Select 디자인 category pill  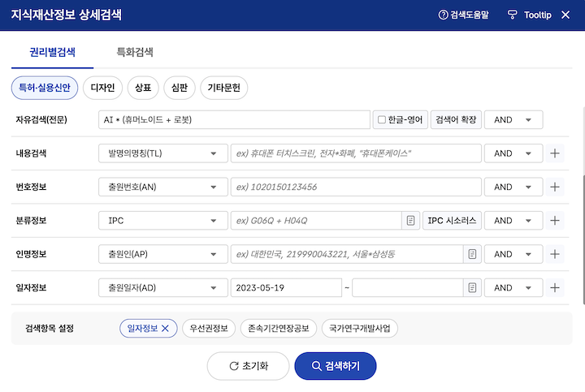pyautogui.click(x=102, y=88)
